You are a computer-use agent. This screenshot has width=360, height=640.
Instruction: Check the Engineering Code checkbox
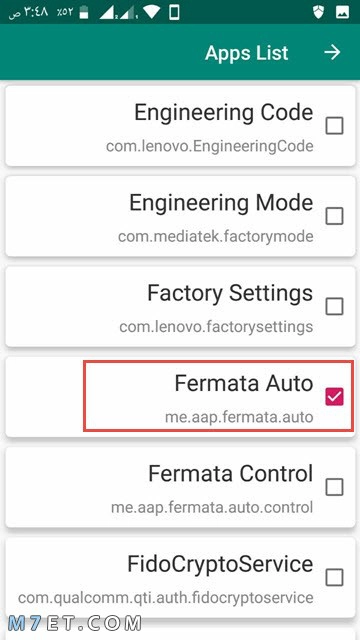[x=334, y=126]
